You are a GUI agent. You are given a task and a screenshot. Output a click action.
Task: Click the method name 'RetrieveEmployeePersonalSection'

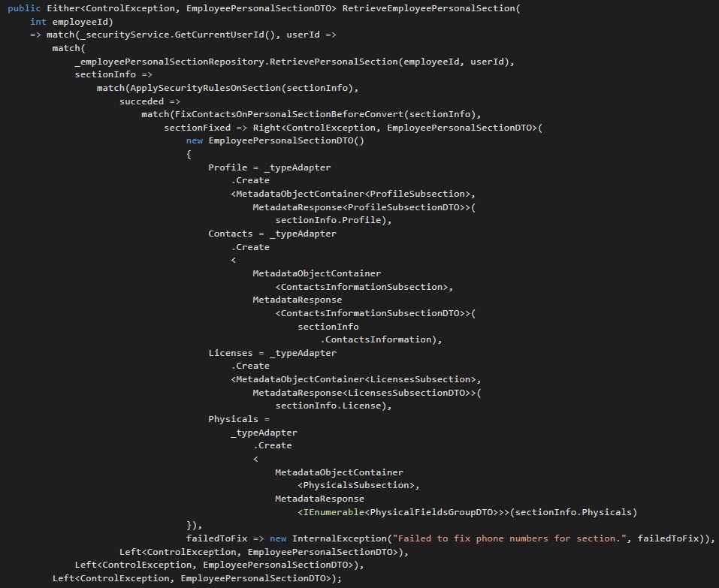pyautogui.click(x=429, y=8)
